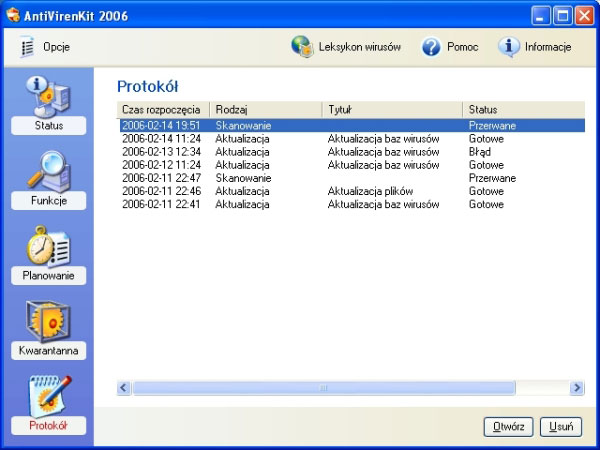Switch to the Status sidebar label
The width and height of the screenshot is (600, 450).
pyautogui.click(x=49, y=126)
